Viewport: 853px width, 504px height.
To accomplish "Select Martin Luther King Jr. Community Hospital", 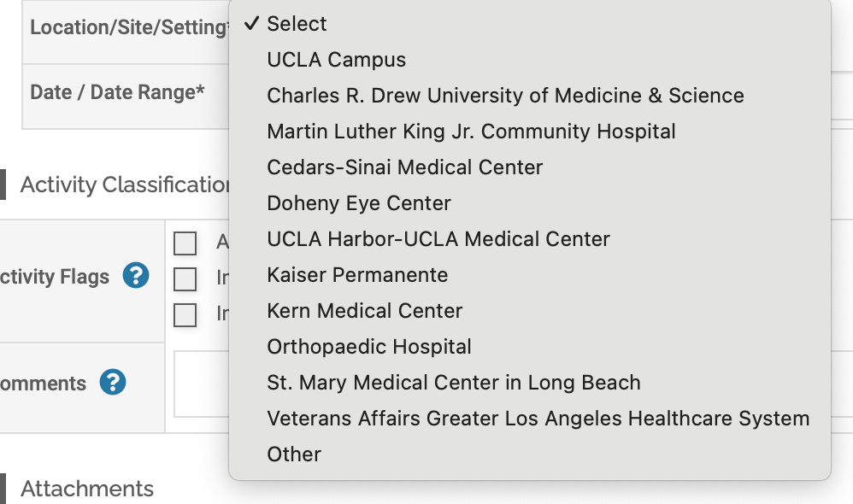I will 471,132.
